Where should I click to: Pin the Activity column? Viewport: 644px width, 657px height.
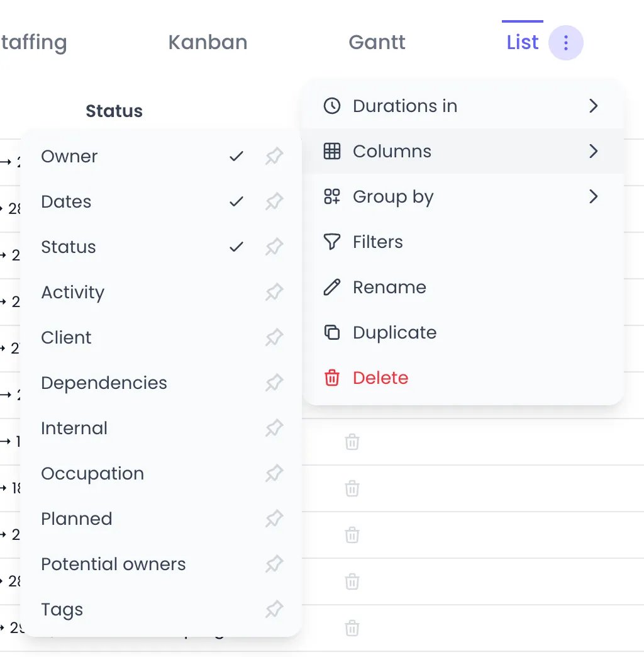274,292
